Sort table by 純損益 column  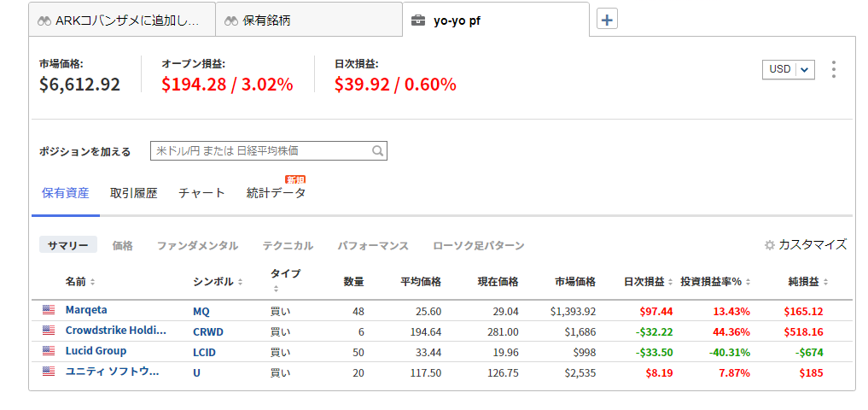pyautogui.click(x=825, y=282)
